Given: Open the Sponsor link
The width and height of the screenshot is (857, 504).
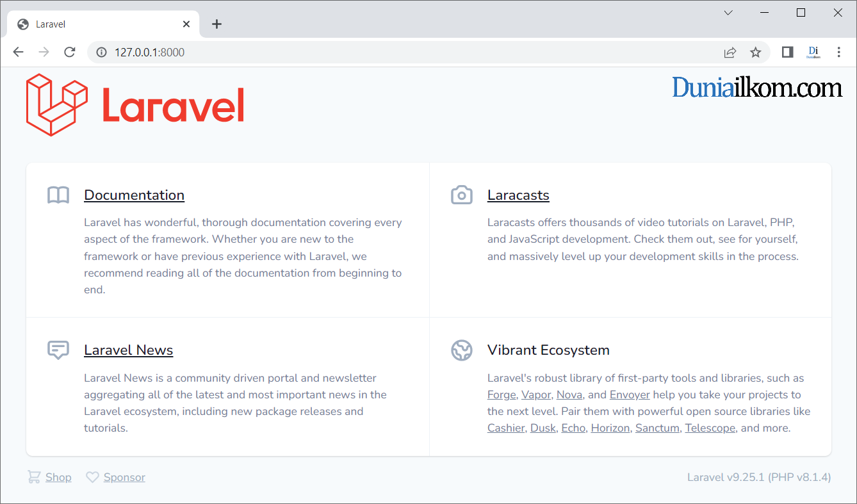Looking at the screenshot, I should 124,478.
